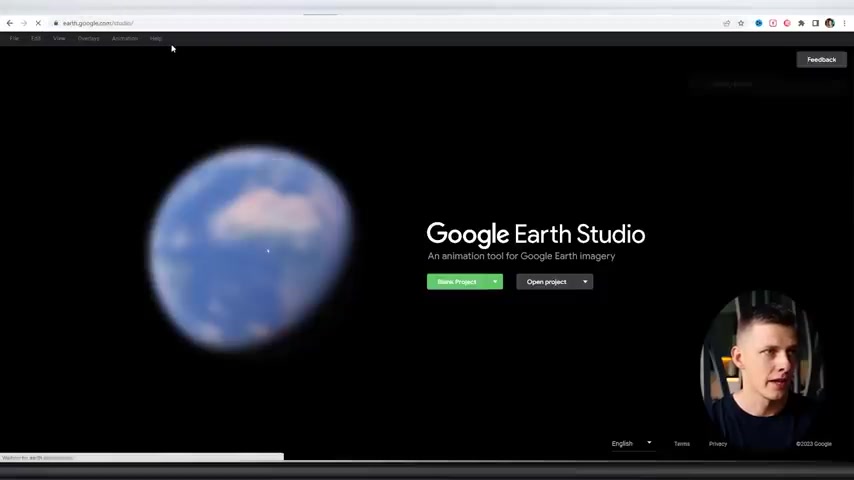The height and width of the screenshot is (480, 854).
Task: Click the Google Earth Studio title
Action: (x=536, y=234)
